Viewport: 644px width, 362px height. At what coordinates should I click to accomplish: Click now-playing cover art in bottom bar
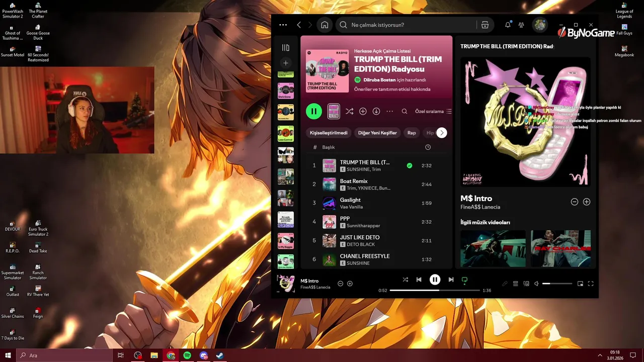click(x=286, y=284)
